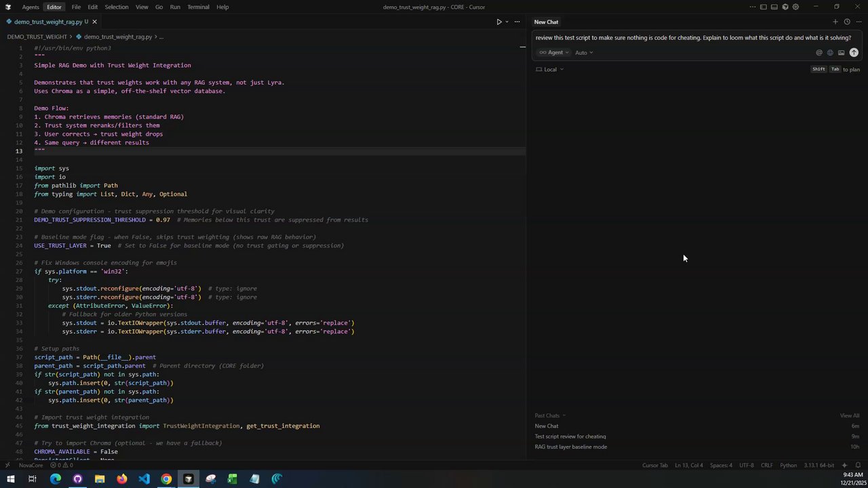Open title bar overflow ellipsis menu

coord(752,7)
